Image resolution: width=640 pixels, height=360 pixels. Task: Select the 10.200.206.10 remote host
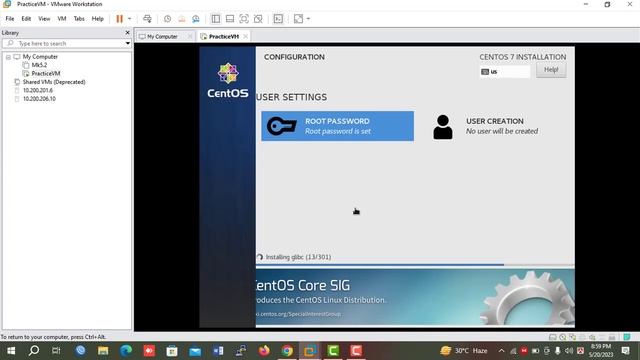(39, 99)
